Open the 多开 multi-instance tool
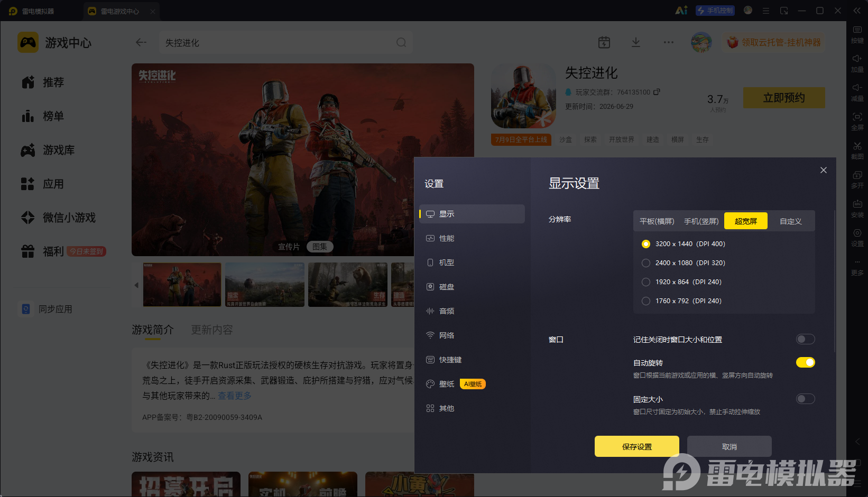This screenshot has height=497, width=868. point(857,180)
